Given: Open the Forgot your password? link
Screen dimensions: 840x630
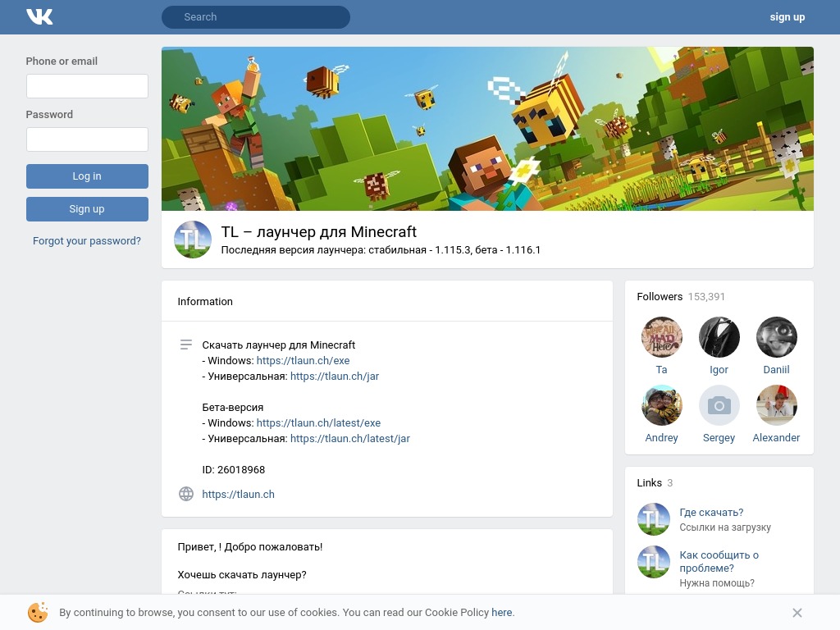Looking at the screenshot, I should tap(87, 241).
